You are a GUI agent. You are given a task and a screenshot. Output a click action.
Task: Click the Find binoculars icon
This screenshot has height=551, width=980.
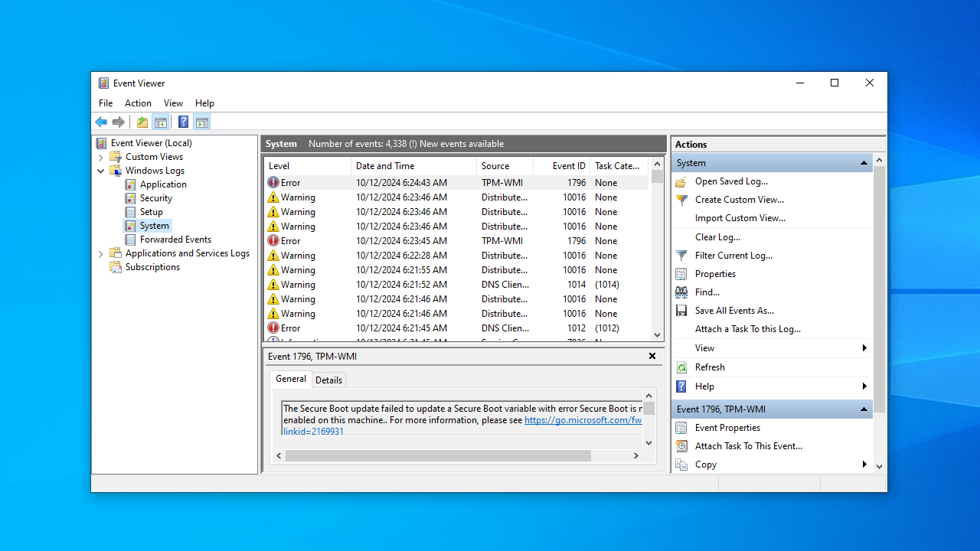pyautogui.click(x=681, y=292)
